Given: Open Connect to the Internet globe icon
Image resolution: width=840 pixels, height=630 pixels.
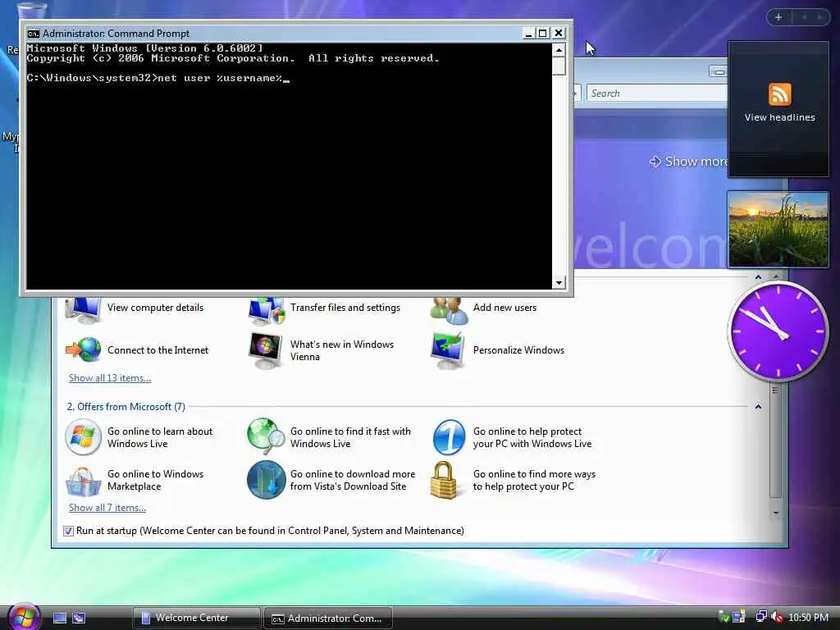Looking at the screenshot, I should coord(83,349).
